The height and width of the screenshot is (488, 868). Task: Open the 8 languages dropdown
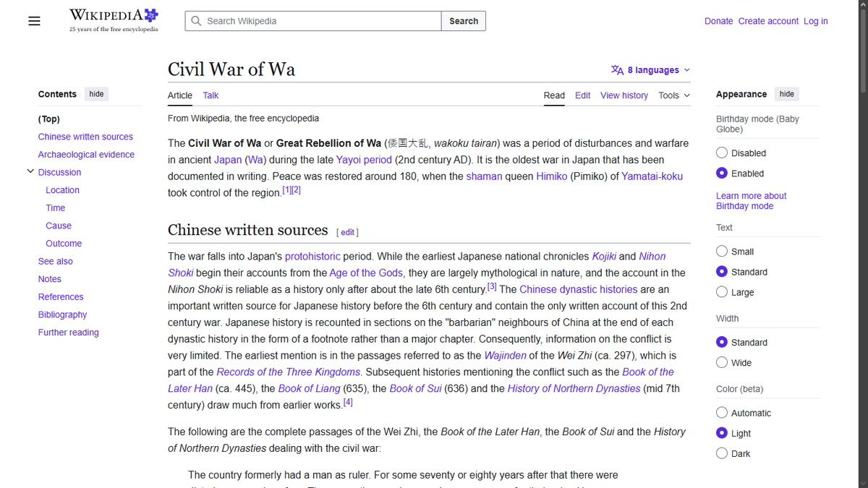tap(651, 70)
